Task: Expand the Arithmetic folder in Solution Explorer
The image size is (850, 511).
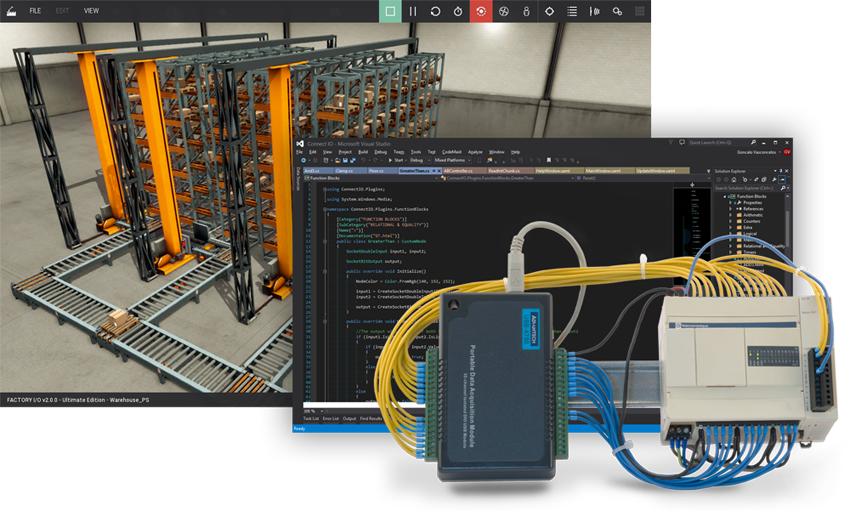Action: (730, 215)
